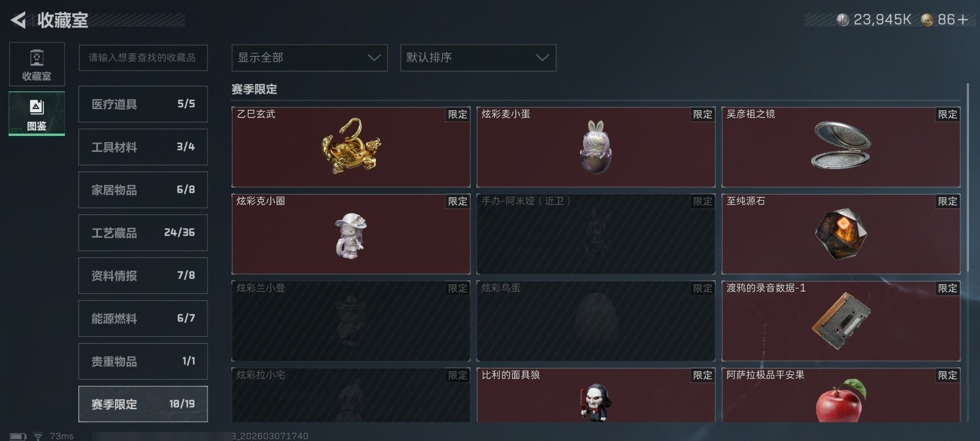The height and width of the screenshot is (441, 980).
Task: Select the golden 乙巳玄武 turtle item
Action: [351, 147]
